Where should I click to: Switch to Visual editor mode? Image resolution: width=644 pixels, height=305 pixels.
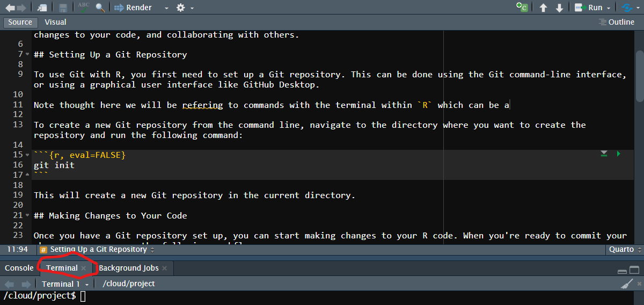55,22
